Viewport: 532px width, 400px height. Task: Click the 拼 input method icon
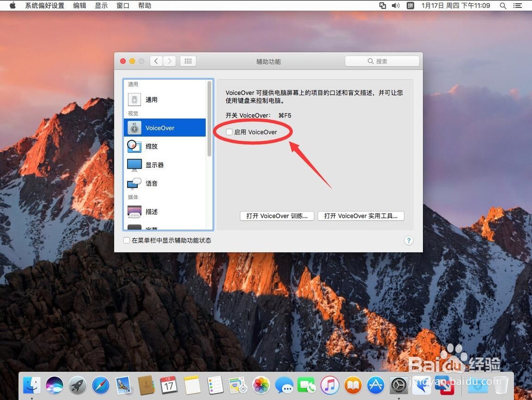[410, 5]
